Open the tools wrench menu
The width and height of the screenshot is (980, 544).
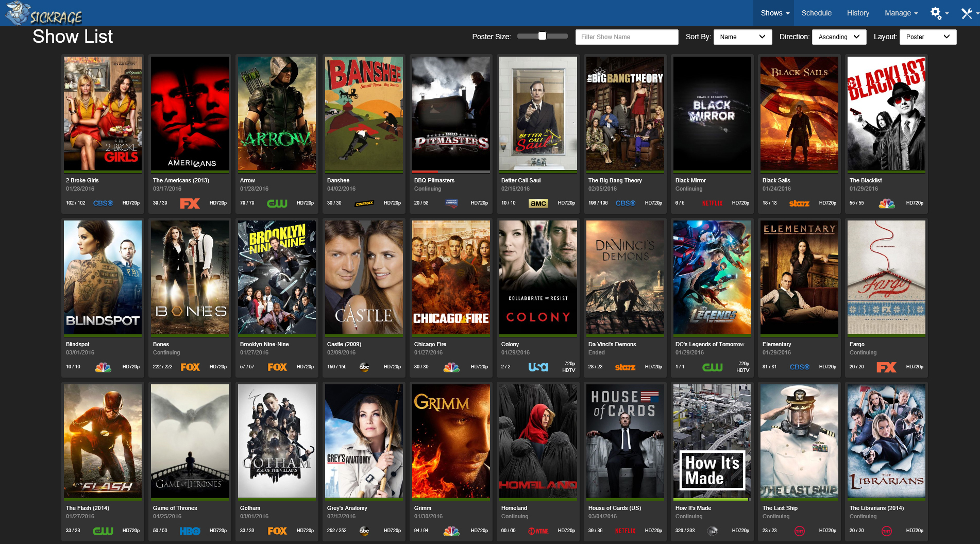pos(969,13)
